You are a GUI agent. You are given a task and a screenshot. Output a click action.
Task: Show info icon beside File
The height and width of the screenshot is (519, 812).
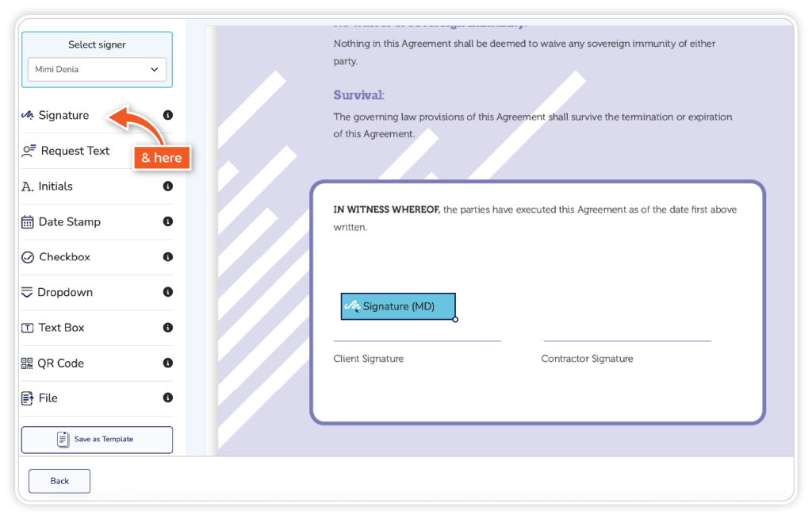[167, 398]
